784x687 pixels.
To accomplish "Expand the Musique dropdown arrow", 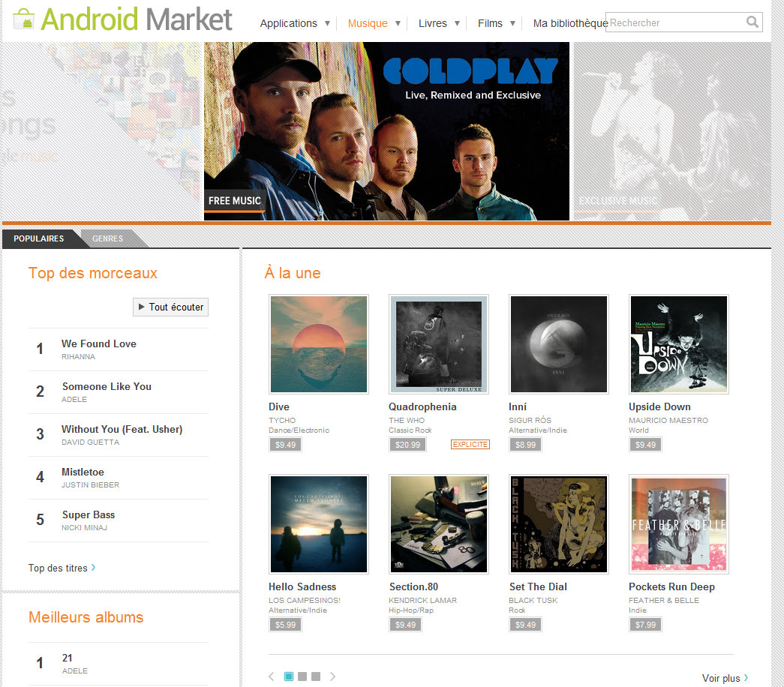I will click(x=398, y=23).
